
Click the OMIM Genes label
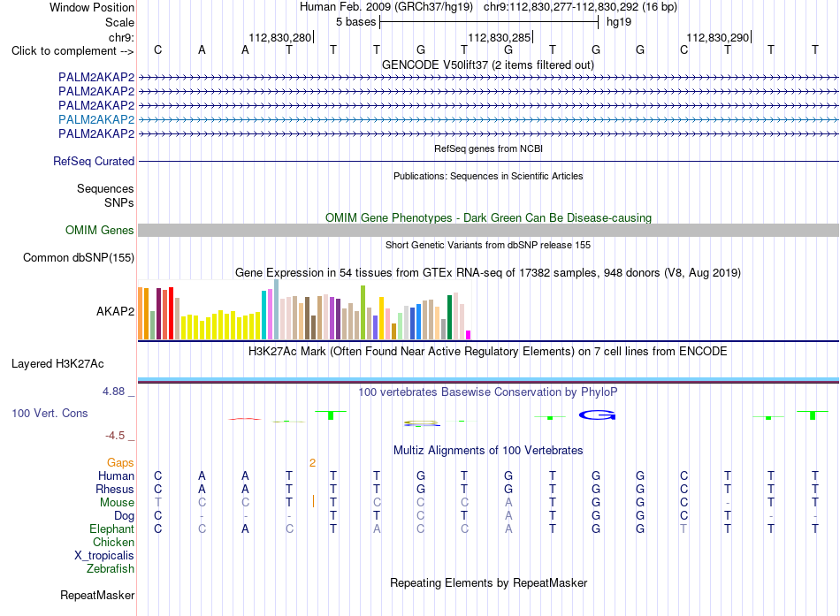pos(99,231)
